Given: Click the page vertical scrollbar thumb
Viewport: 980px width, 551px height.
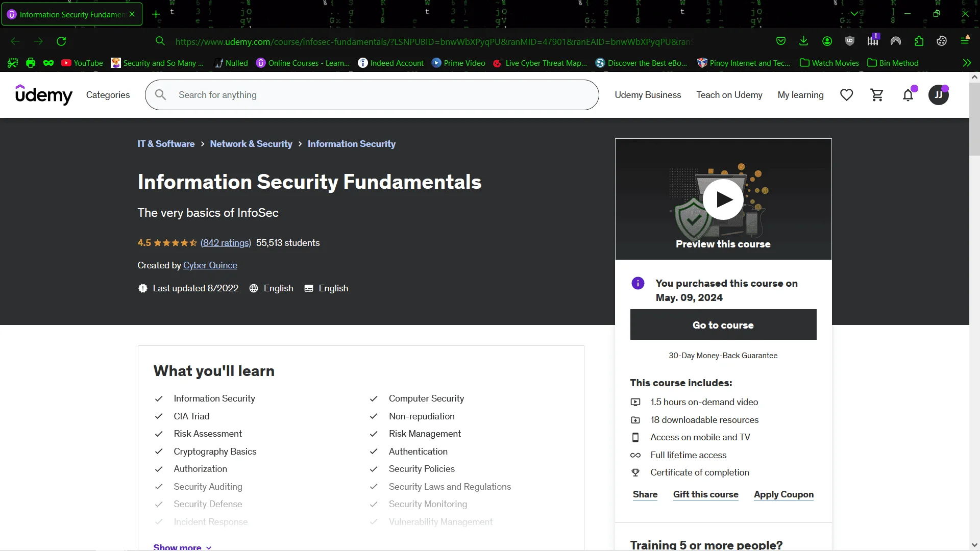Looking at the screenshot, I should (974, 120).
